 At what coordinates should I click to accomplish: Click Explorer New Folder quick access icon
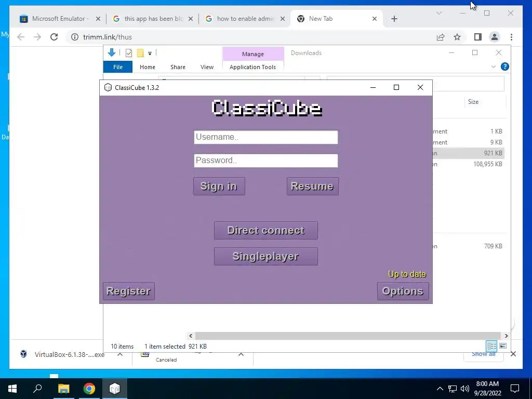coord(140,53)
